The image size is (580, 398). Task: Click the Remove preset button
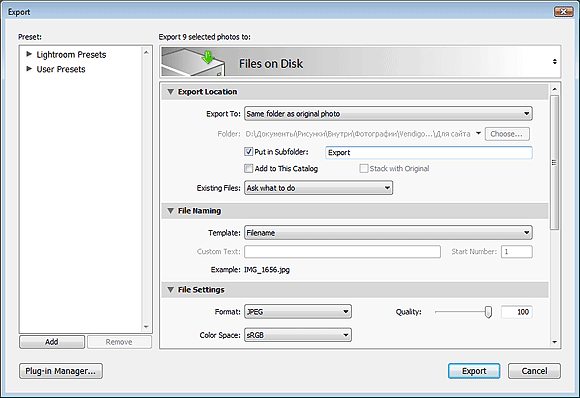pos(119,342)
